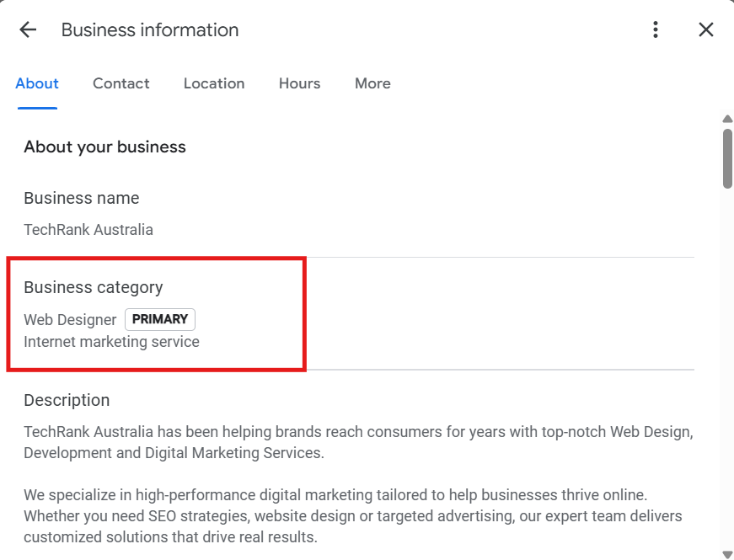Select the Internet marketing service category
Image resolution: width=734 pixels, height=560 pixels.
(x=111, y=342)
